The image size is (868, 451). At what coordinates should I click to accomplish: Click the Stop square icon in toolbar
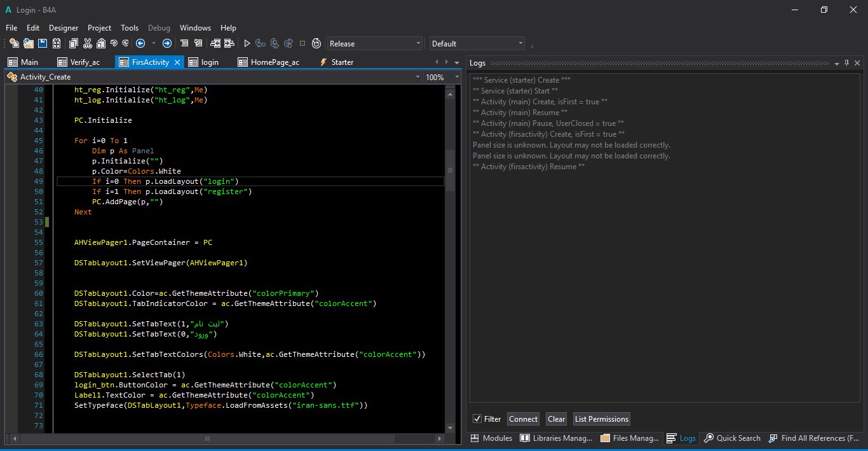[x=302, y=43]
